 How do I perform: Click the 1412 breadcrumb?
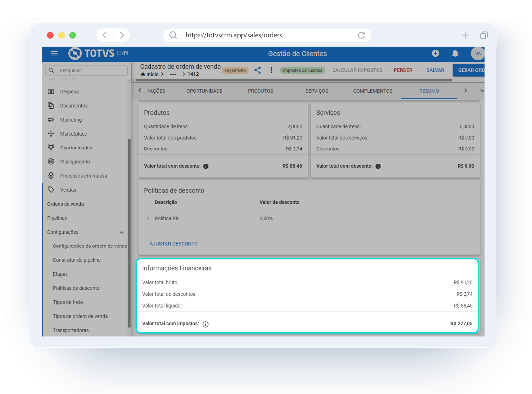pyautogui.click(x=193, y=74)
